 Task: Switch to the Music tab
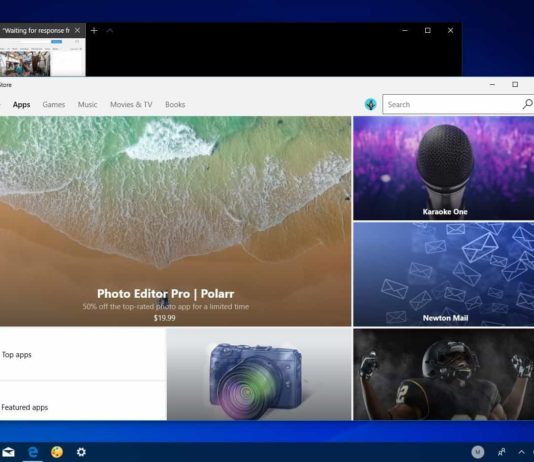coord(88,105)
